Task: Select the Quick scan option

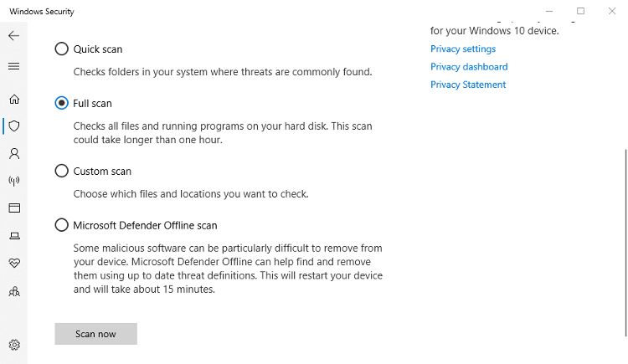Action: click(62, 49)
